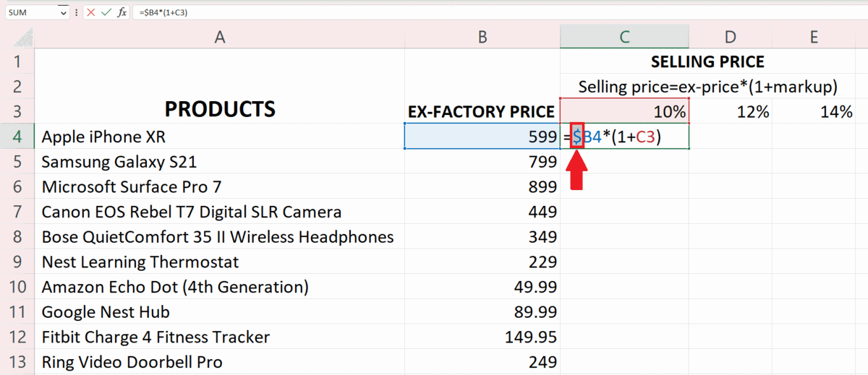Viewport: 868px width, 375px height.
Task: Select row 7 header
Action: [x=17, y=211]
